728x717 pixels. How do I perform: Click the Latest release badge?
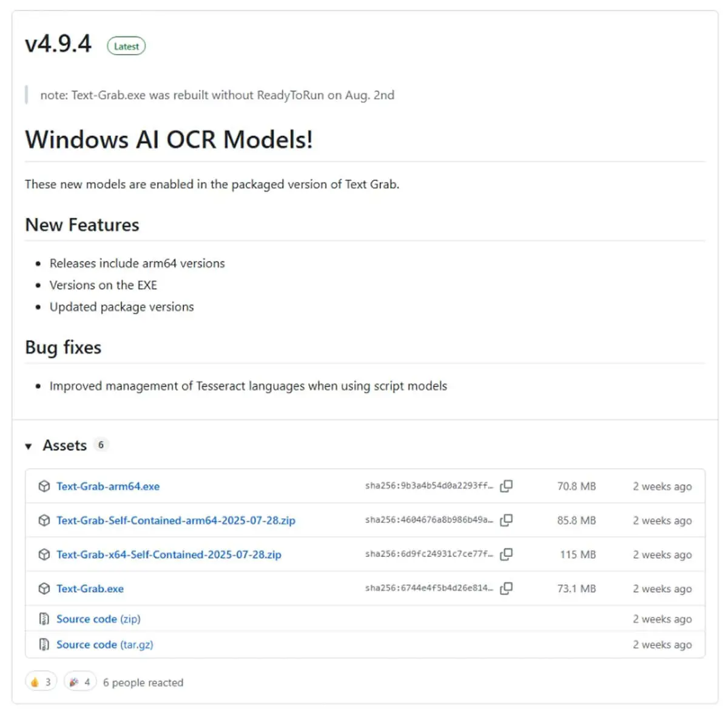tap(126, 46)
